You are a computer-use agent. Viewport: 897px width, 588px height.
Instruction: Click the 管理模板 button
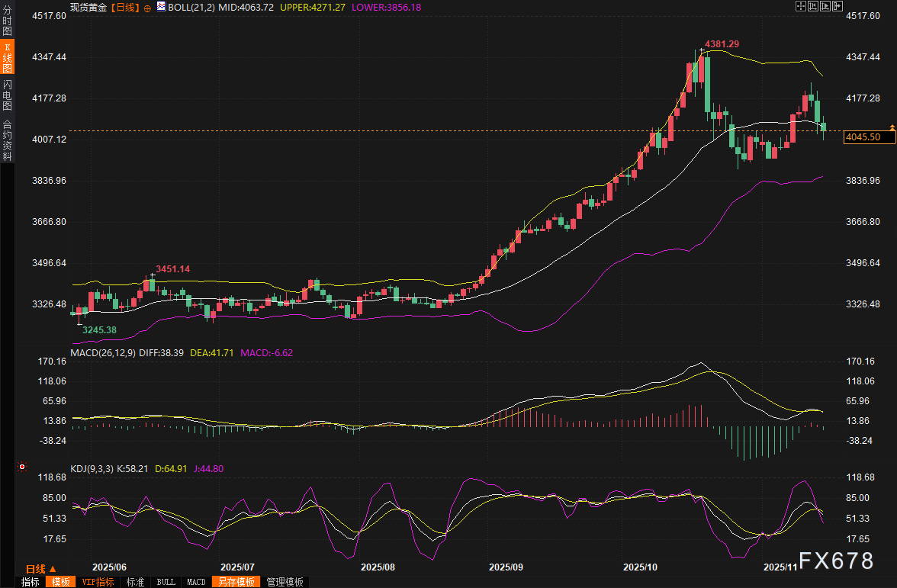tap(285, 582)
